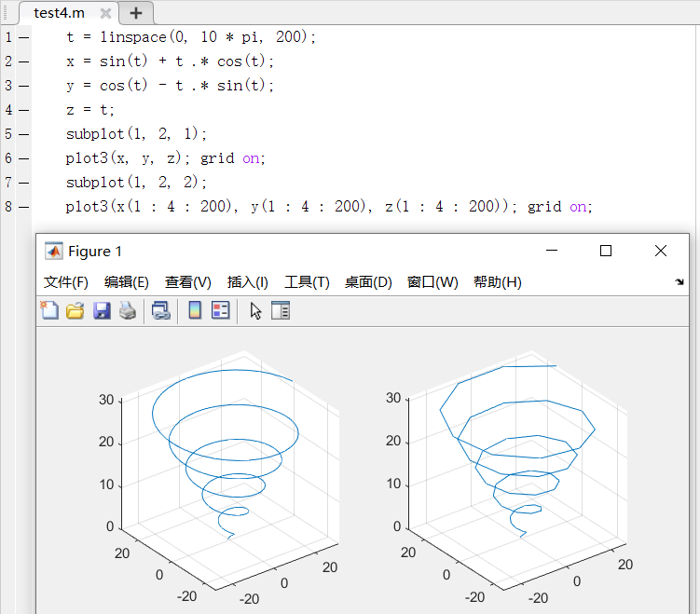Set breakpoint dash on line 8
Viewport: 700px width, 614px height.
(x=24, y=207)
